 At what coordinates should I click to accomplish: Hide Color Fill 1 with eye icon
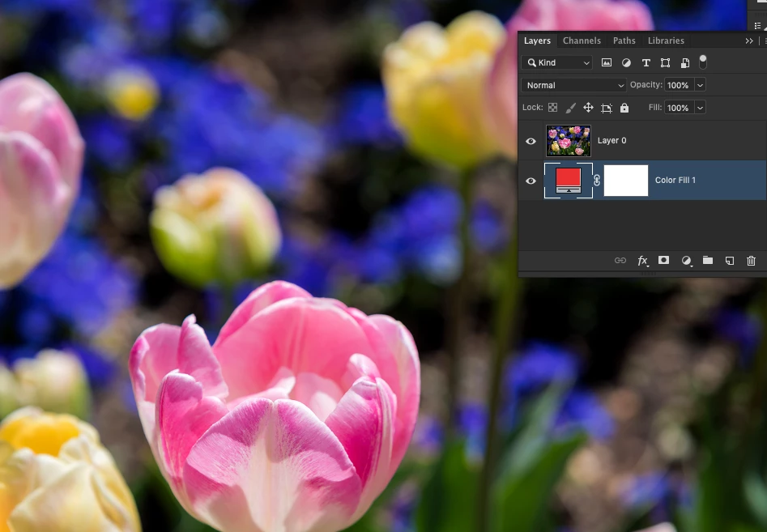pos(531,181)
